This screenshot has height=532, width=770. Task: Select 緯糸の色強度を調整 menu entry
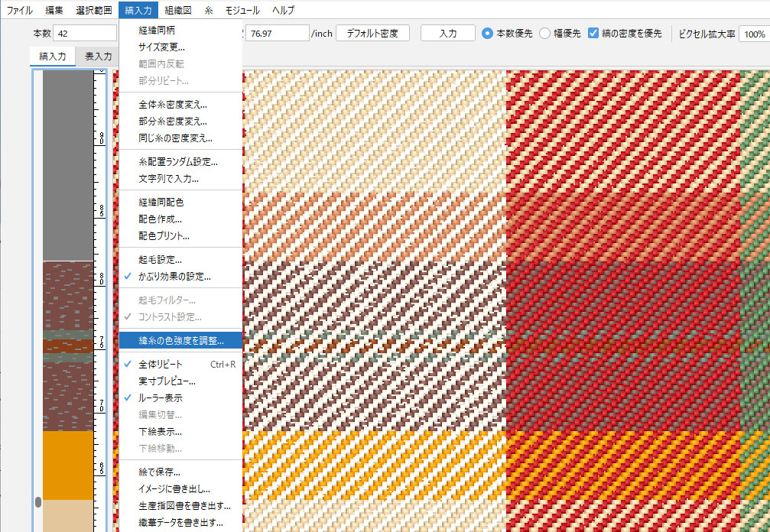pyautogui.click(x=180, y=340)
